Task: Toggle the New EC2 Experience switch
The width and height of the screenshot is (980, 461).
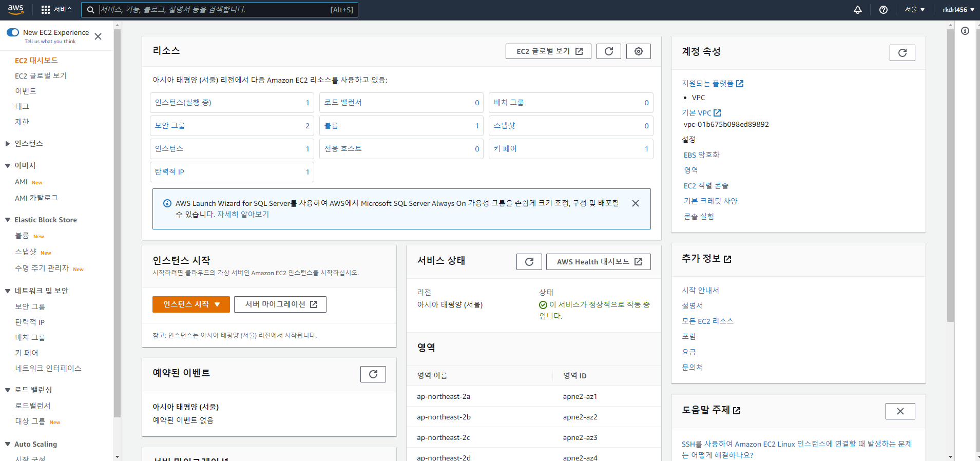Action: pyautogui.click(x=13, y=32)
